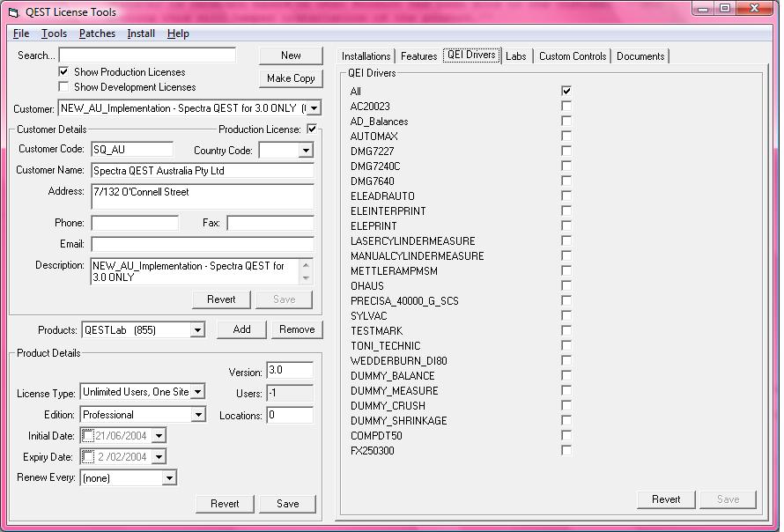The image size is (784, 532).
Task: Enable the DMG7227 driver checkbox
Action: [x=566, y=151]
